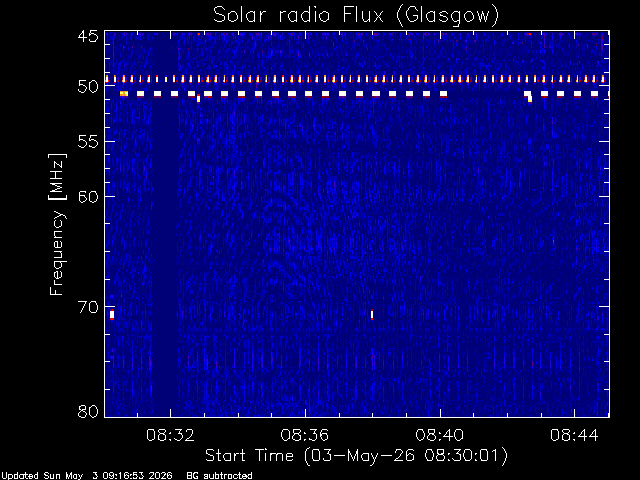Click the 'Start Time (03-May-26 08:30:01)' label
This screenshot has height=480, width=640.
click(x=356, y=456)
